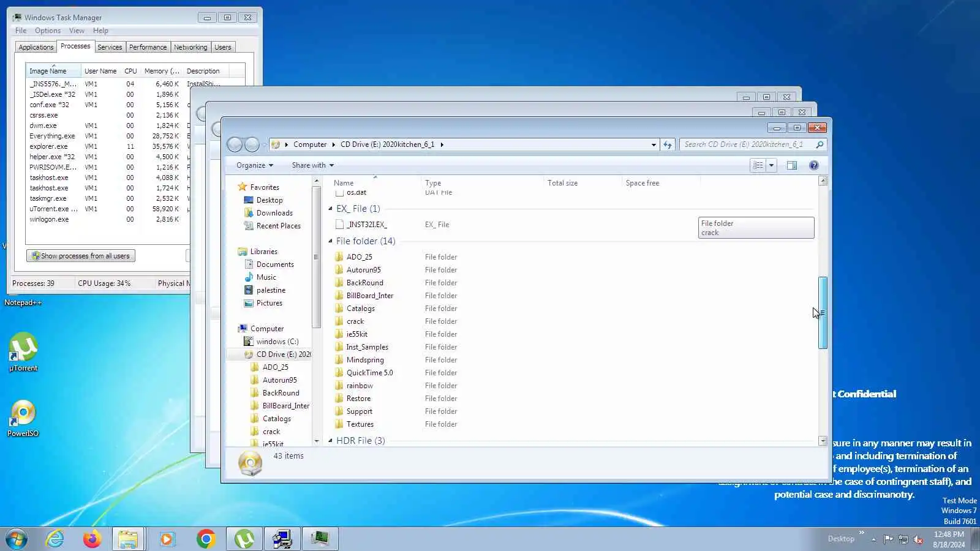Change the view using the view icon

(x=758, y=165)
